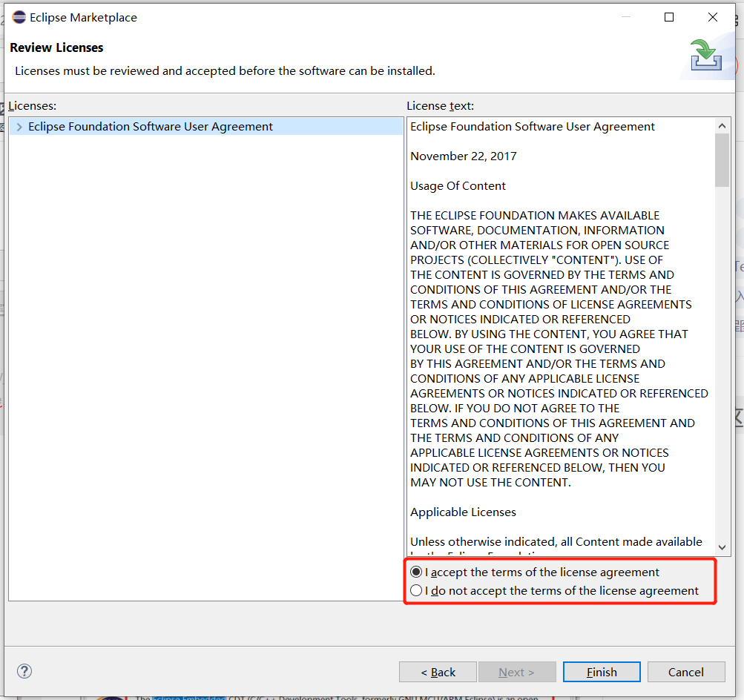Click the Cancel button
This screenshot has height=700, width=744.
click(686, 672)
